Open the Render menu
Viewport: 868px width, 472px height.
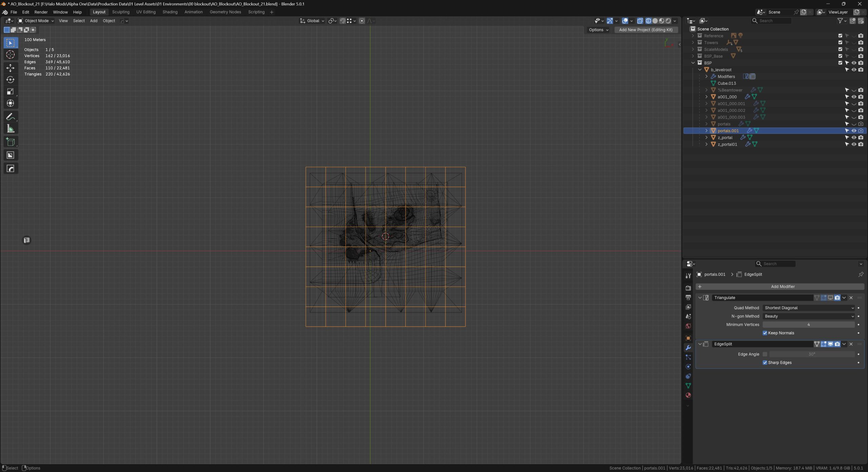point(41,12)
